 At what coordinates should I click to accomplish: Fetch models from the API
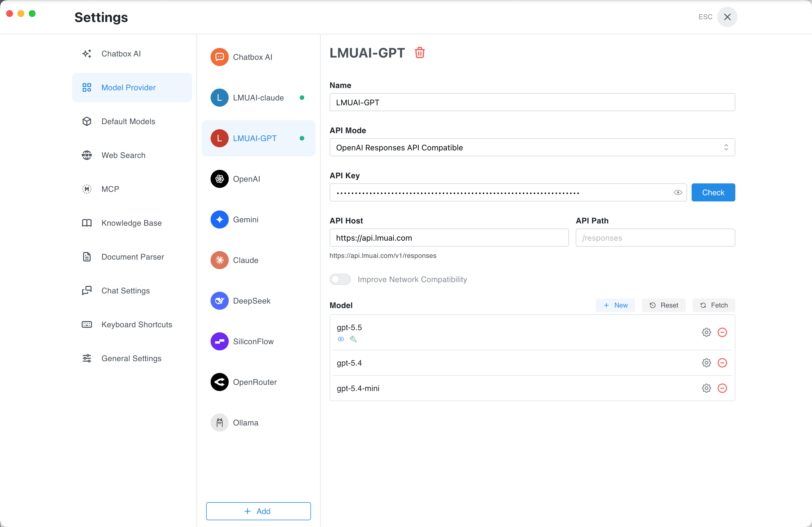[x=713, y=305]
